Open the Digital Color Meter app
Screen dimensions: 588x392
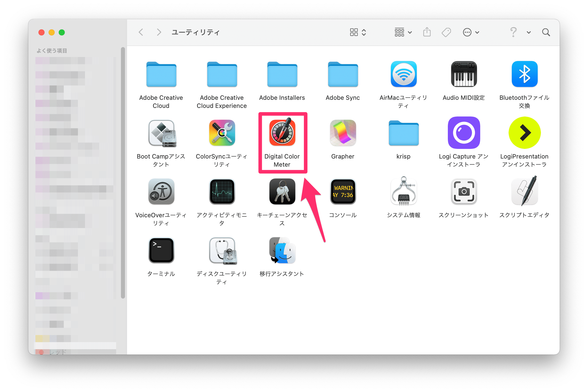click(282, 133)
